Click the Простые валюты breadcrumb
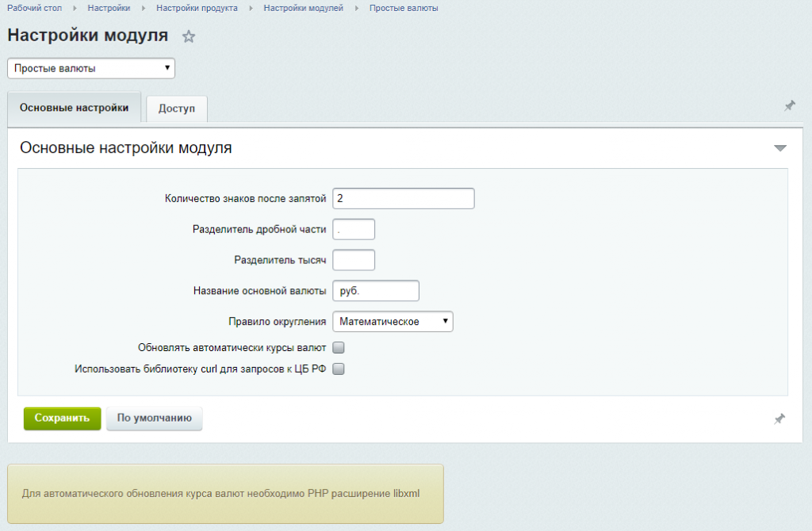812x531 pixels. [x=404, y=8]
